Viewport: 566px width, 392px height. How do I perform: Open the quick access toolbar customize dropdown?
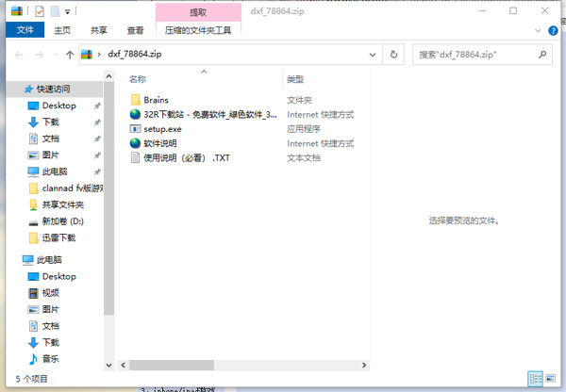68,12
